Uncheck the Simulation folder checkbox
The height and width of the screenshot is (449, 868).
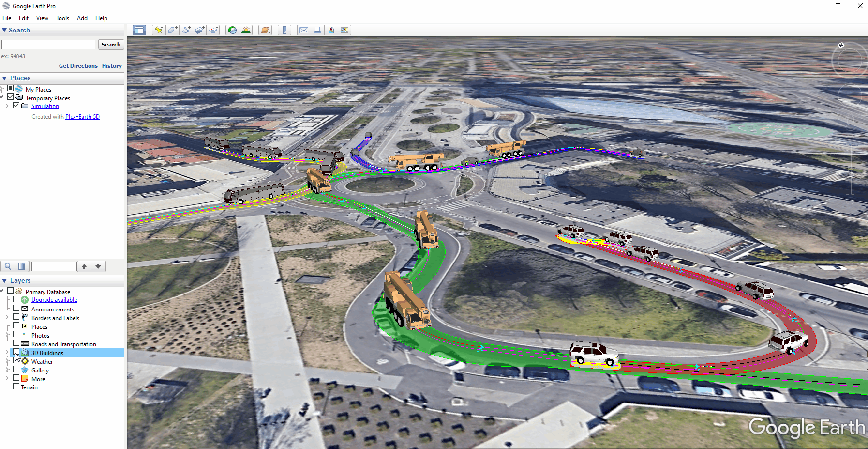click(x=16, y=106)
